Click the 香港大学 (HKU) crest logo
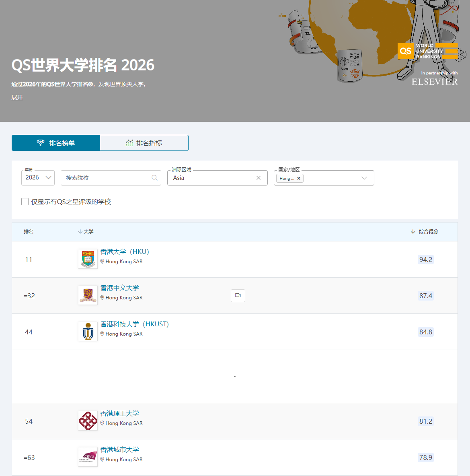470x476 pixels. 88,259
